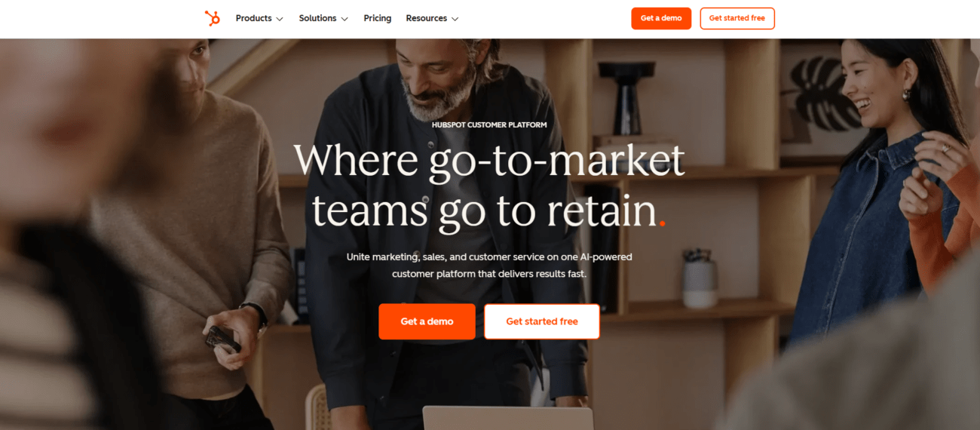The width and height of the screenshot is (980, 430).
Task: Click the white Get started free hero button
Action: (x=542, y=321)
